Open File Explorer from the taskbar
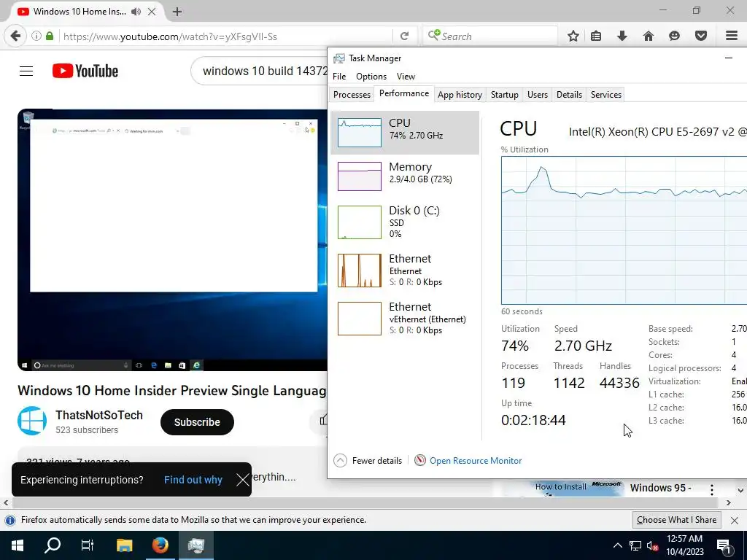 click(124, 545)
